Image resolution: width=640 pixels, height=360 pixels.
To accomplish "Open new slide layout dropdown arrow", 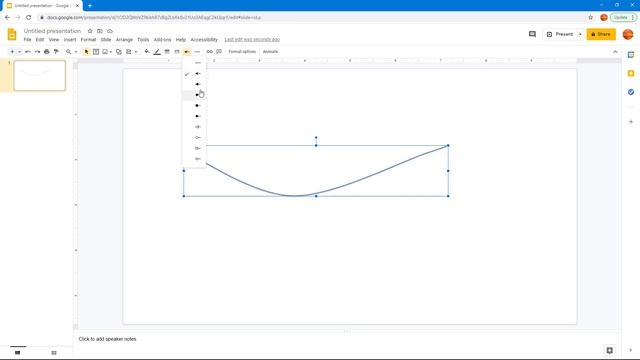I will coord(19,52).
